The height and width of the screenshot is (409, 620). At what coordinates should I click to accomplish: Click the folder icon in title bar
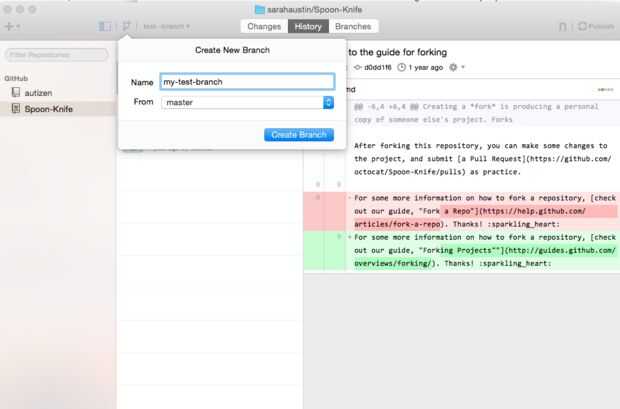260,9
